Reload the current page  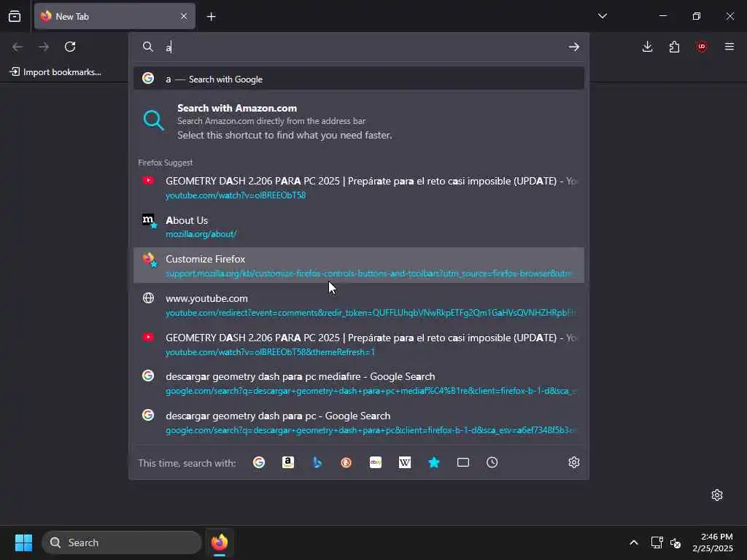[x=70, y=47]
